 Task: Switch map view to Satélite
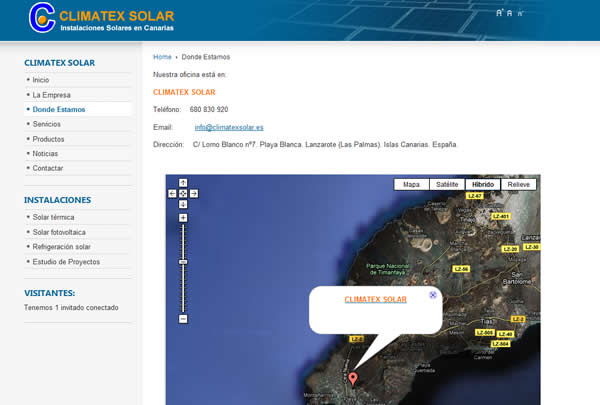[447, 185]
